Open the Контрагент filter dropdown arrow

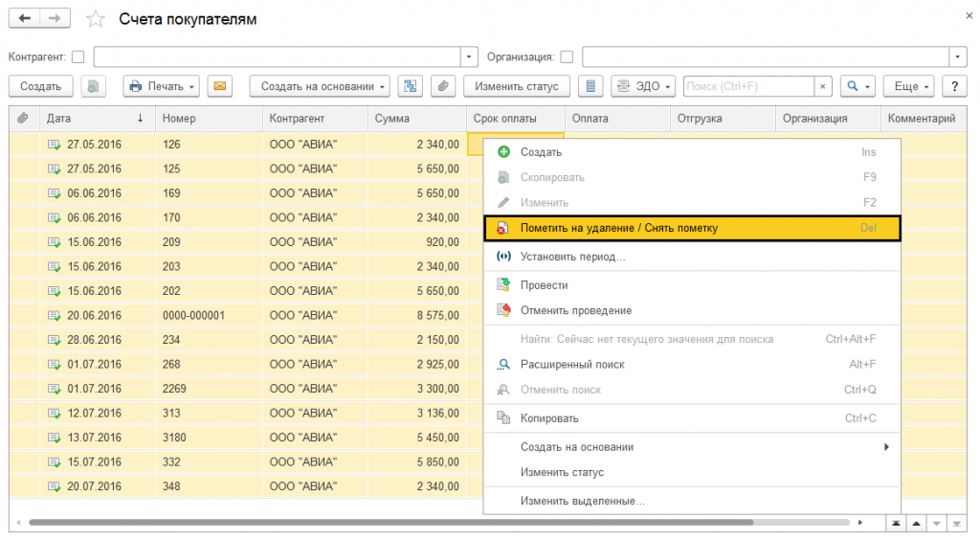click(469, 56)
